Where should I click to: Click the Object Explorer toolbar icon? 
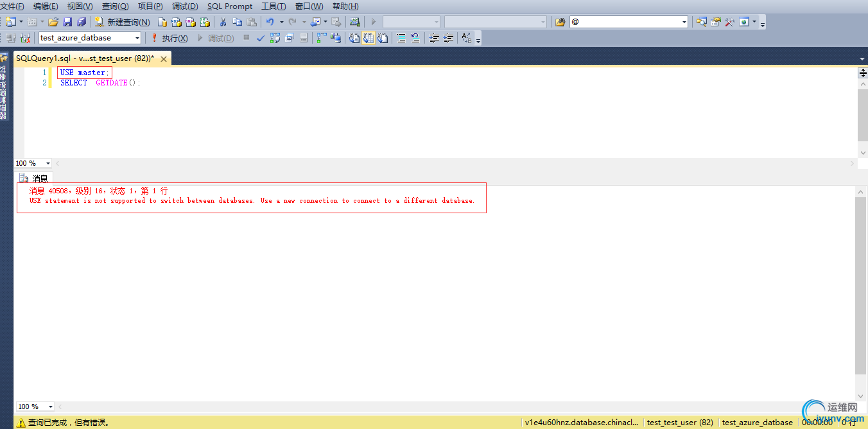[x=702, y=22]
